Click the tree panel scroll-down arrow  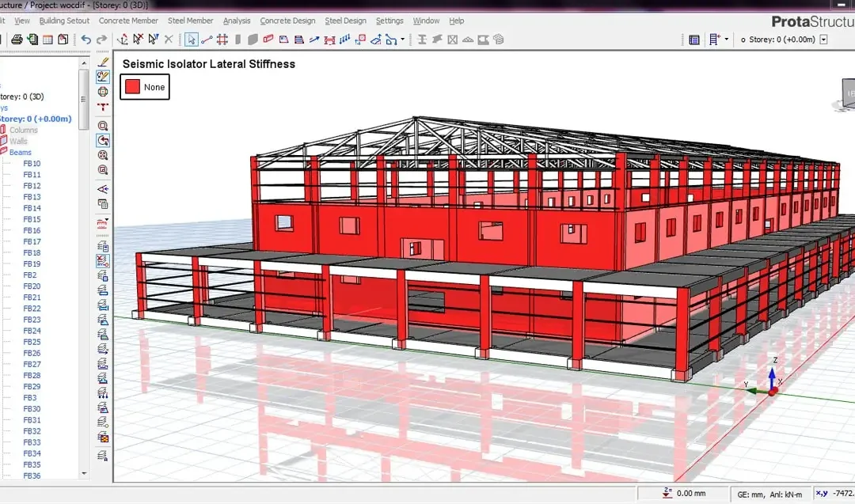(x=84, y=473)
